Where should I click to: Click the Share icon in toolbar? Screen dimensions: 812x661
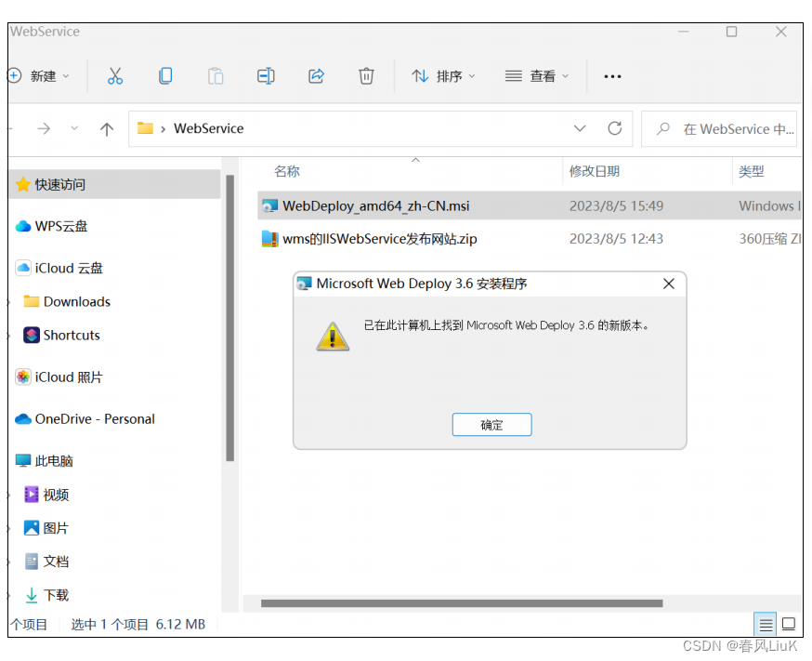[316, 76]
